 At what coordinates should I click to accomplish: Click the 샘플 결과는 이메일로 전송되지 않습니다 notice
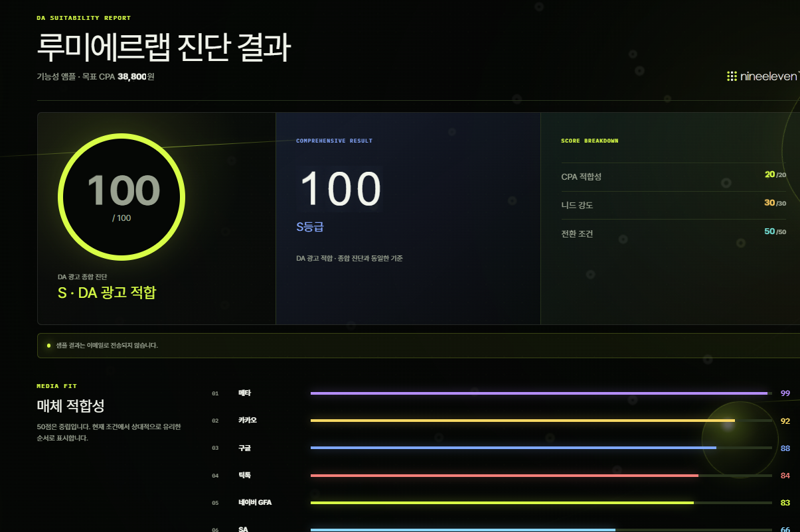107,346
